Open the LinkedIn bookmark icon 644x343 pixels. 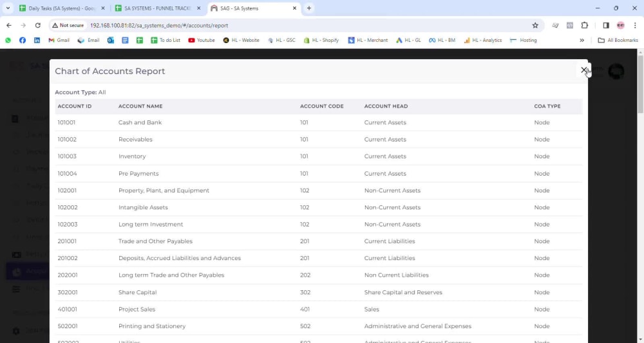[37, 40]
